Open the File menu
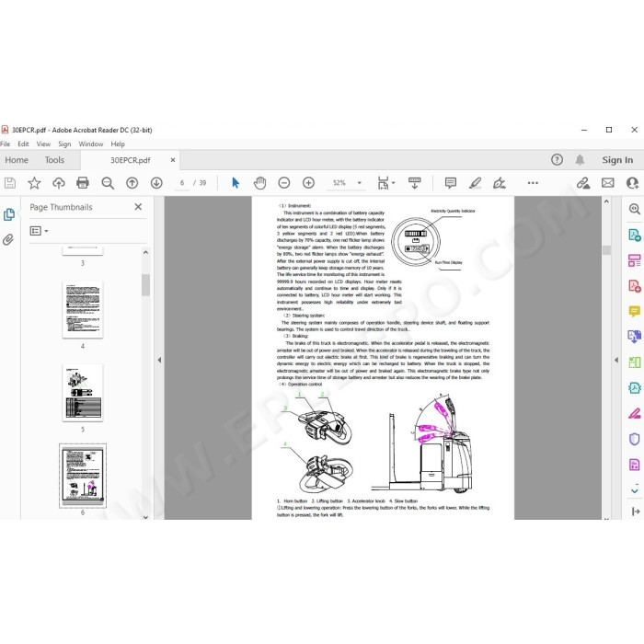Screen dimensions: 644x644 pos(6,144)
